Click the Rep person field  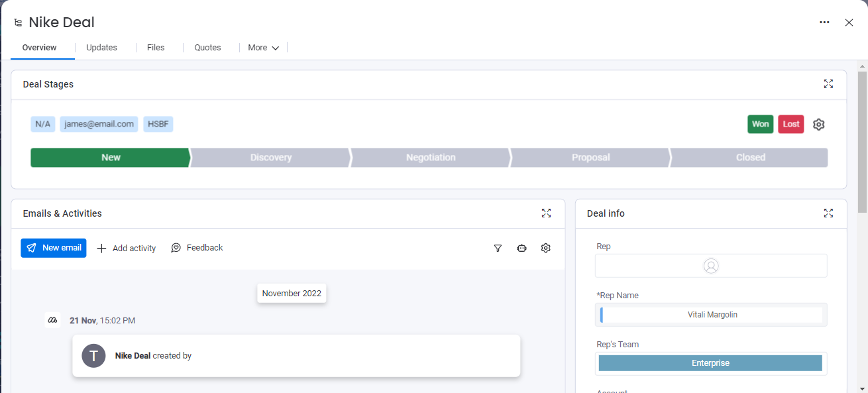[711, 266]
